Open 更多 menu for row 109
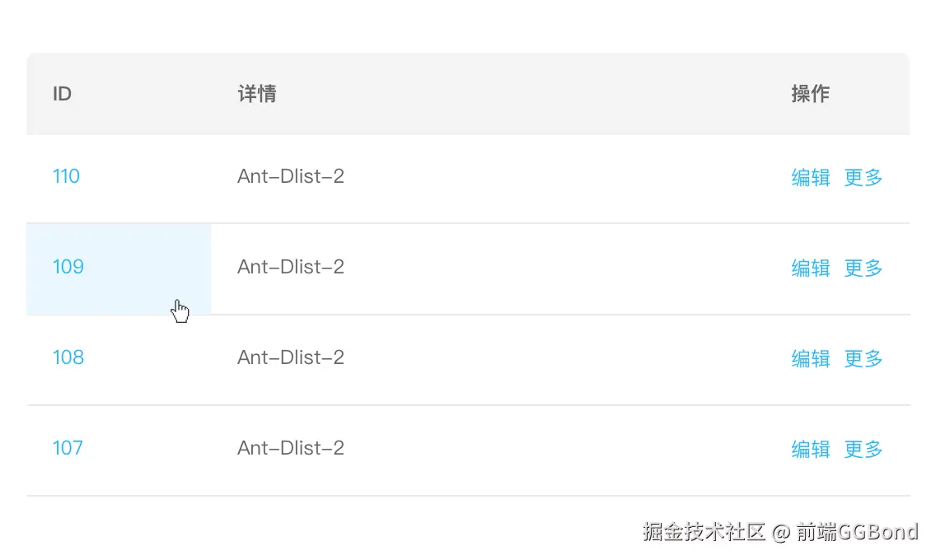This screenshot has width=936, height=560. 863,268
